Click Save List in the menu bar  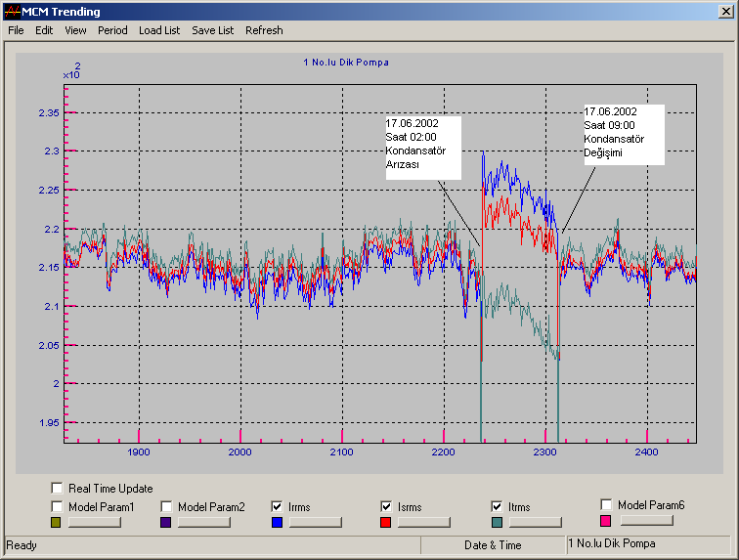point(212,30)
